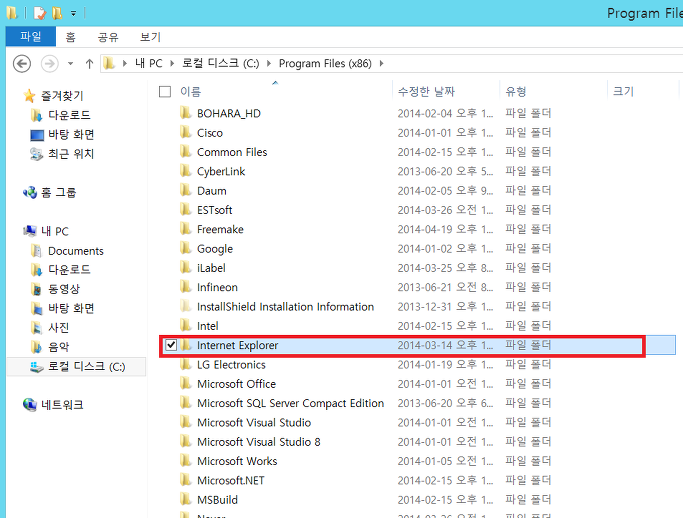The height and width of the screenshot is (518, 683).
Task: Expand chevron after 내 PC in address bar
Action: [172, 64]
